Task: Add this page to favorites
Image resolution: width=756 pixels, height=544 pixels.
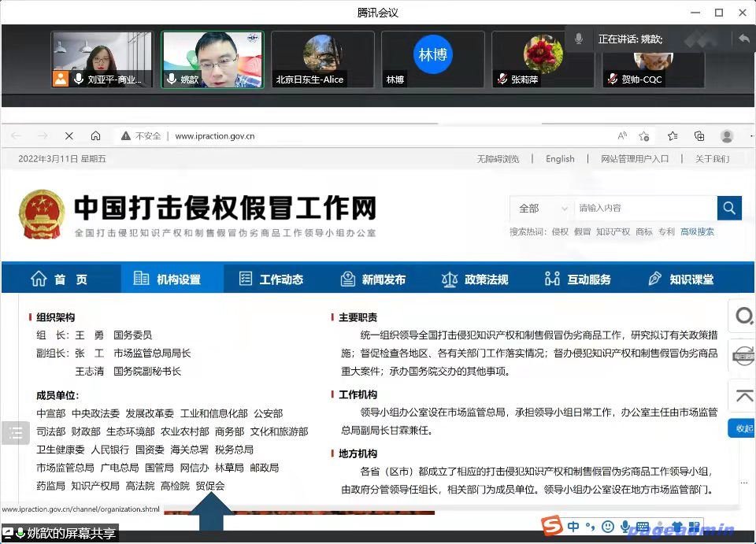Action: pyautogui.click(x=643, y=136)
